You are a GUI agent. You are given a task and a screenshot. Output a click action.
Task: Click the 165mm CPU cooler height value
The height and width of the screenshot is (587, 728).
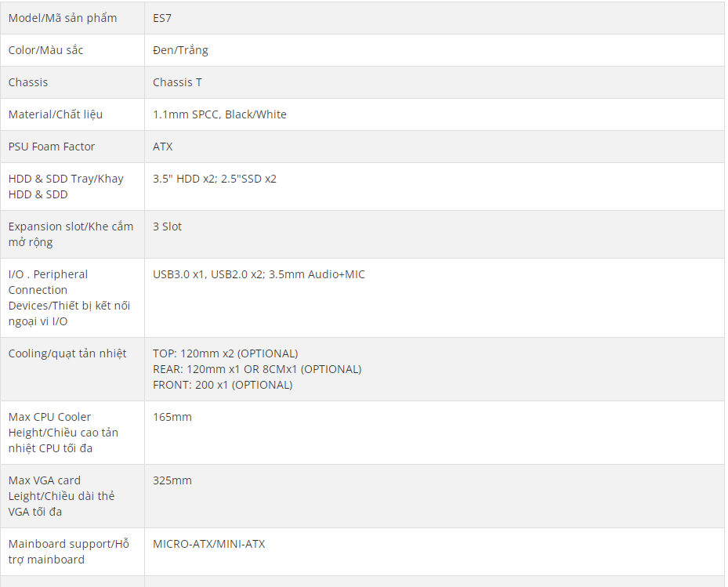click(172, 417)
